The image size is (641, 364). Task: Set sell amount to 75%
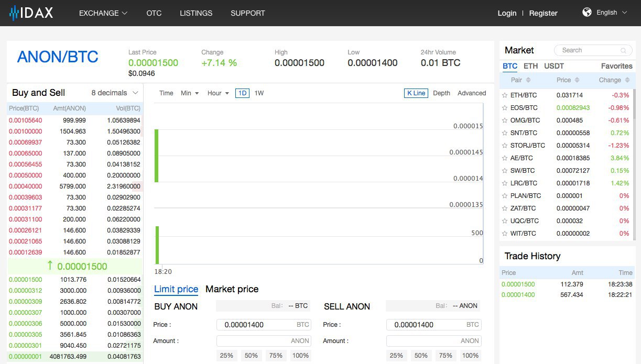tap(446, 356)
